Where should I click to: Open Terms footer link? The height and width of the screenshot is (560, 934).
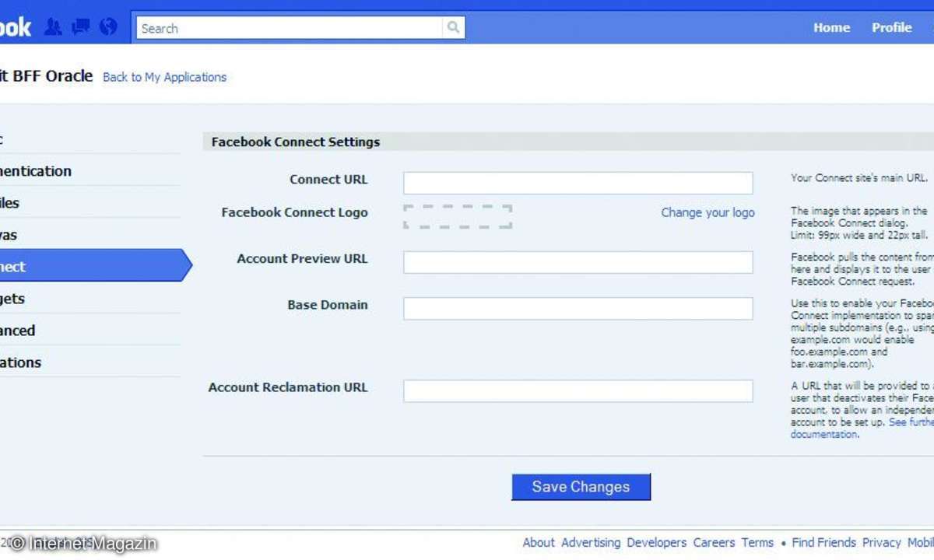coord(757,543)
